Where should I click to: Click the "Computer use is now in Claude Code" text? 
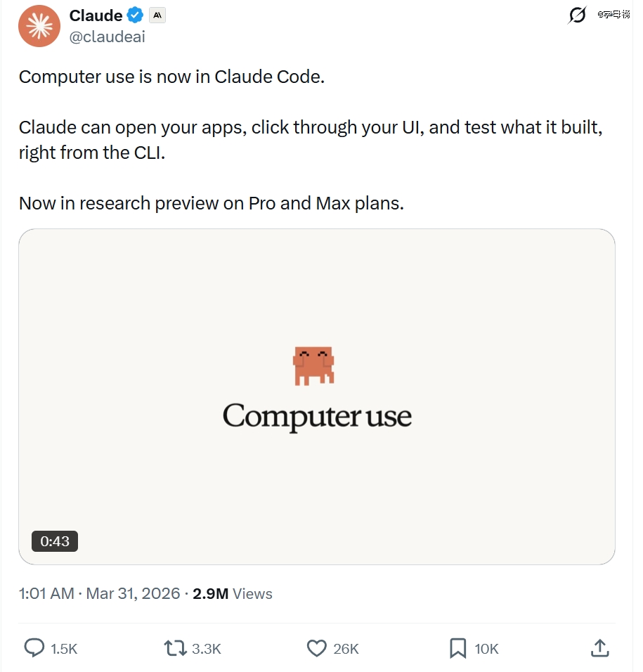tap(171, 77)
